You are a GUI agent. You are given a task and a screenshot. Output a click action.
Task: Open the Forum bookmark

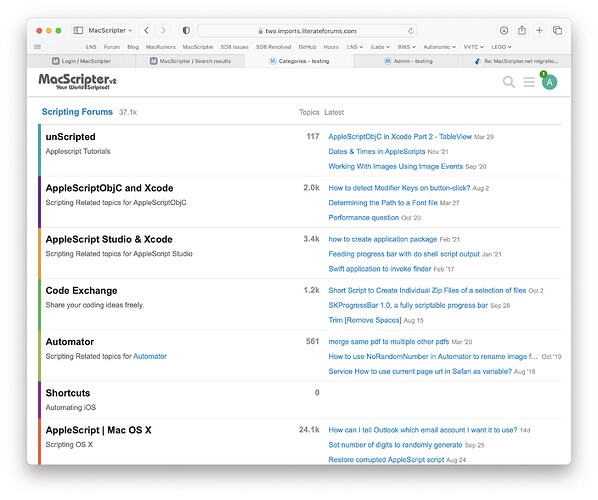pos(112,47)
